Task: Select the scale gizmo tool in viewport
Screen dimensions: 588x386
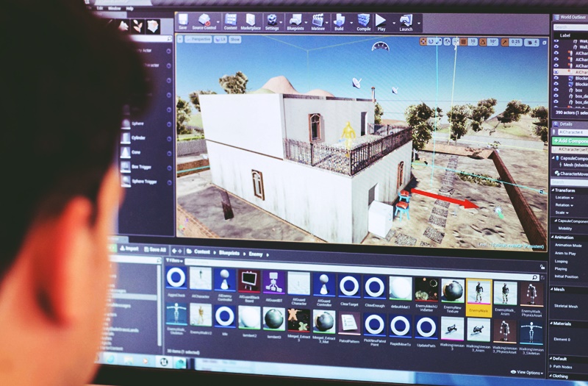Action: pos(438,42)
